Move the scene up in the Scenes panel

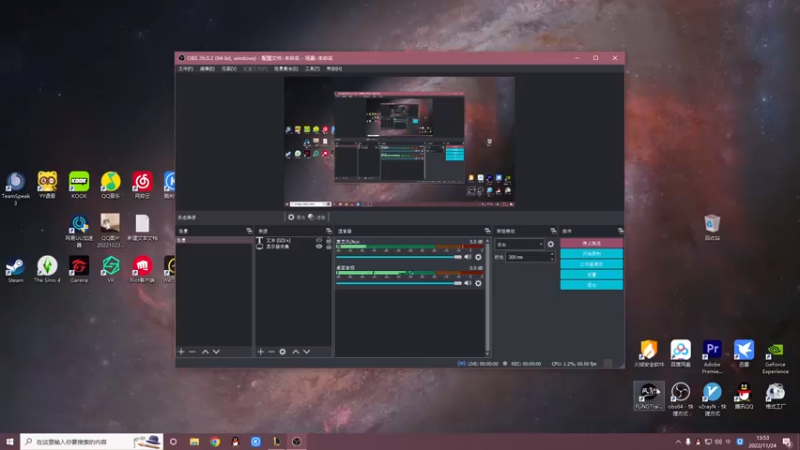pyautogui.click(x=205, y=352)
